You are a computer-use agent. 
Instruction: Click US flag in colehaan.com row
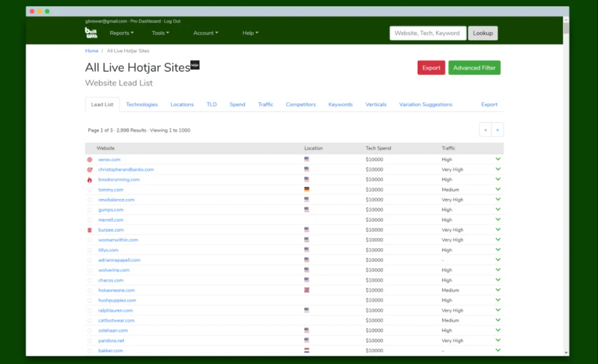pyautogui.click(x=307, y=330)
